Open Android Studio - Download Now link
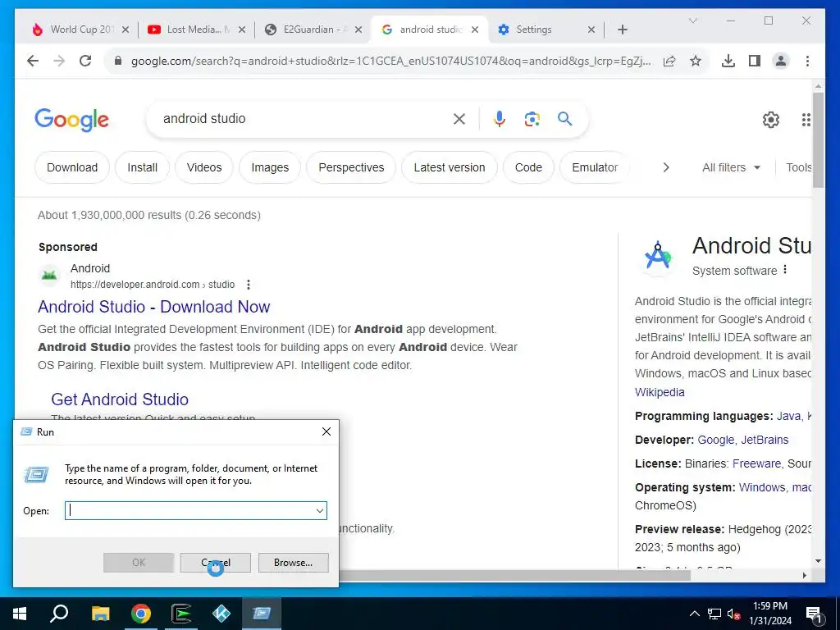 (153, 307)
